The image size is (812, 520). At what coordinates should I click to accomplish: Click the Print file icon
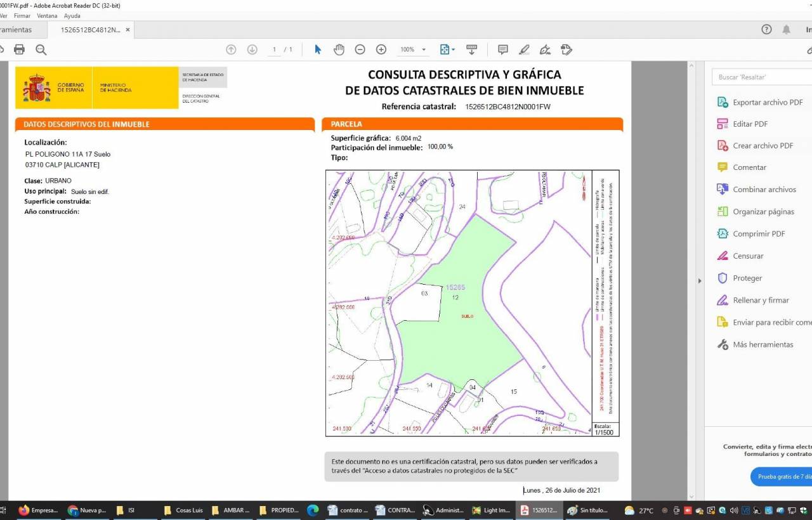point(20,49)
